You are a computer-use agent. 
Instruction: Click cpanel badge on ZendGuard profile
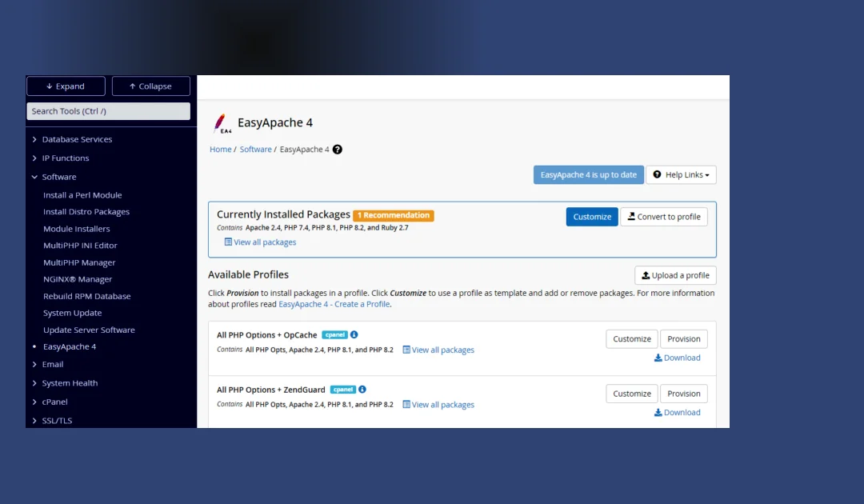342,390
